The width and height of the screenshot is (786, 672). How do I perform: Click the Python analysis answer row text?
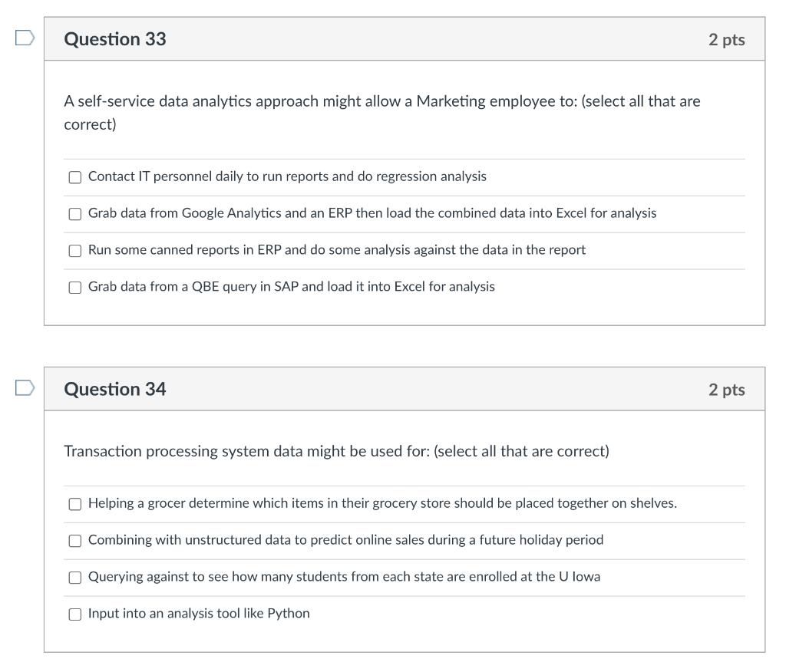[x=200, y=613]
